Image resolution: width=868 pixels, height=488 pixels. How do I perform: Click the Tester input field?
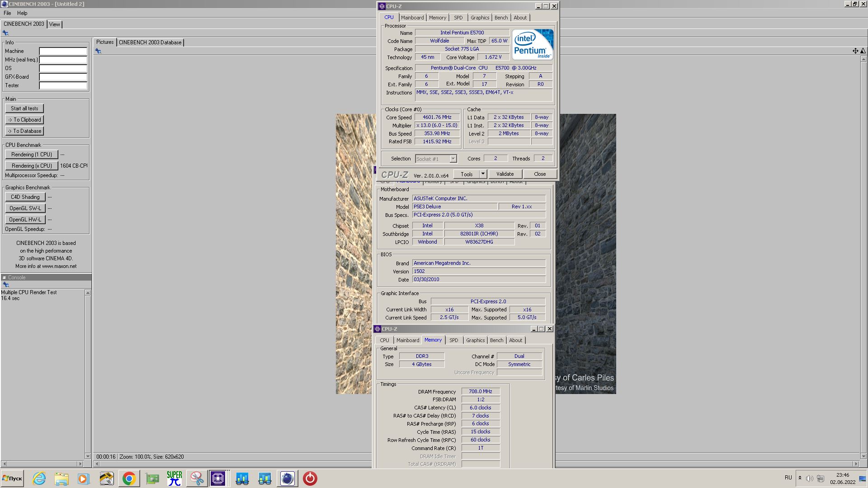pos(63,85)
